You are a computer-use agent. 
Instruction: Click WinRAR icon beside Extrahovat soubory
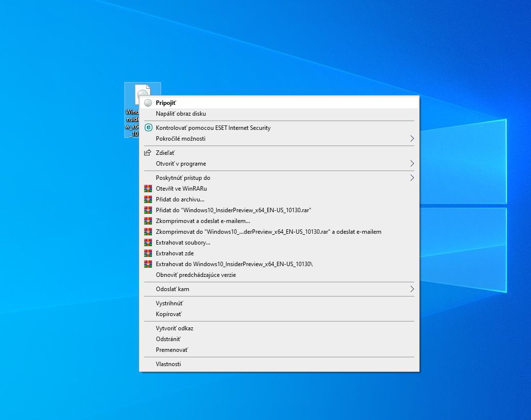[148, 243]
